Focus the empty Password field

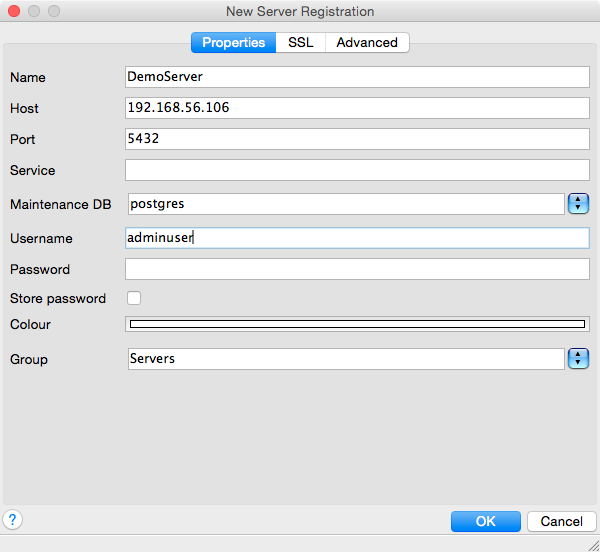click(x=357, y=269)
